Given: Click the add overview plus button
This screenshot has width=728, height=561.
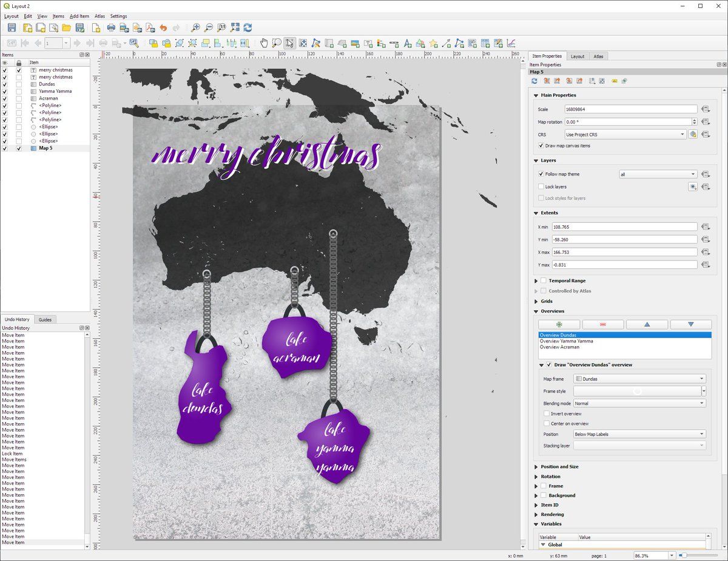Looking at the screenshot, I should click(x=559, y=325).
